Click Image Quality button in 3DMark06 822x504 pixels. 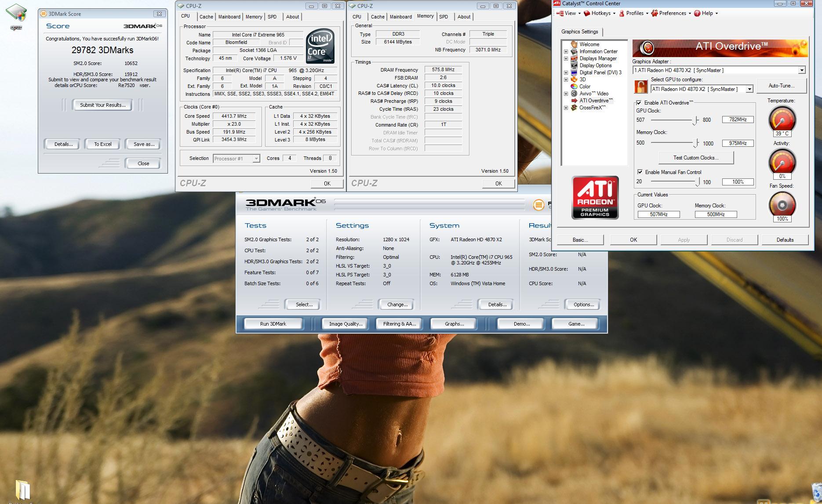click(346, 324)
